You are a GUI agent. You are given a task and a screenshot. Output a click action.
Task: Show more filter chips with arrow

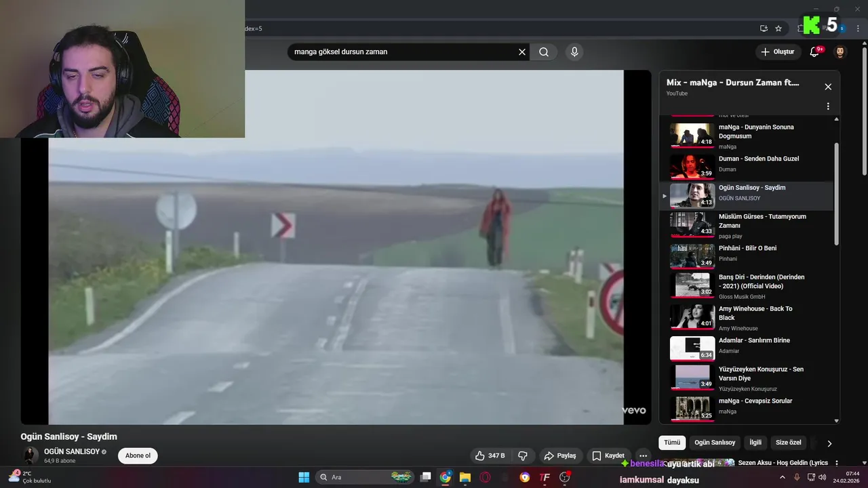coord(829,443)
